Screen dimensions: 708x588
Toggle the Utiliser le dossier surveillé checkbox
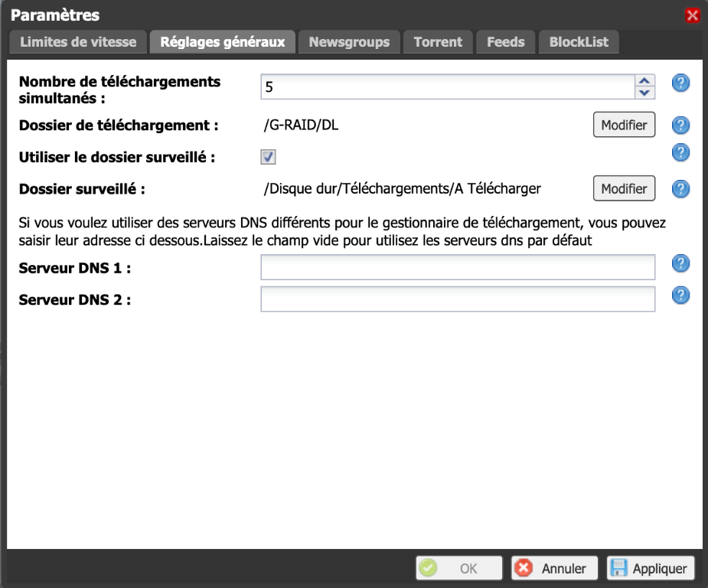[269, 157]
